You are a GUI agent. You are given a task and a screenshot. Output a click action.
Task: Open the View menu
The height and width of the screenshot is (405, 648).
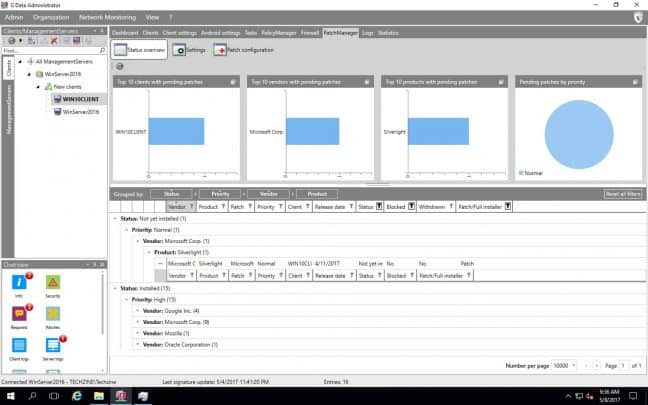(x=152, y=17)
